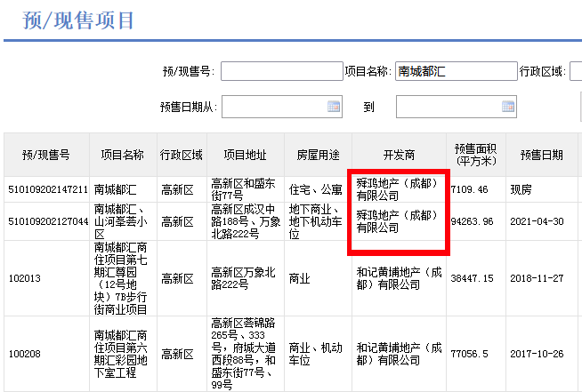
Task: Click 高新区 district in row 100208
Action: pyautogui.click(x=177, y=354)
